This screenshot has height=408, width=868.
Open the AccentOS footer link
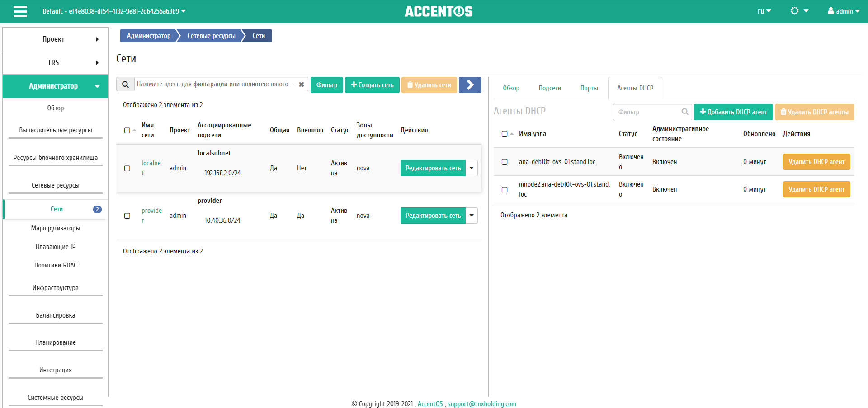click(430, 404)
